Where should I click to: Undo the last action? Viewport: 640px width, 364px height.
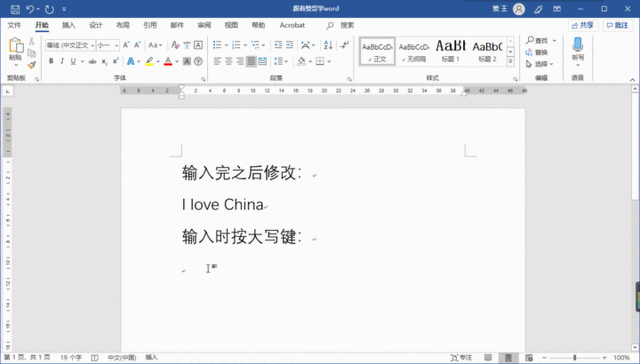(x=30, y=9)
